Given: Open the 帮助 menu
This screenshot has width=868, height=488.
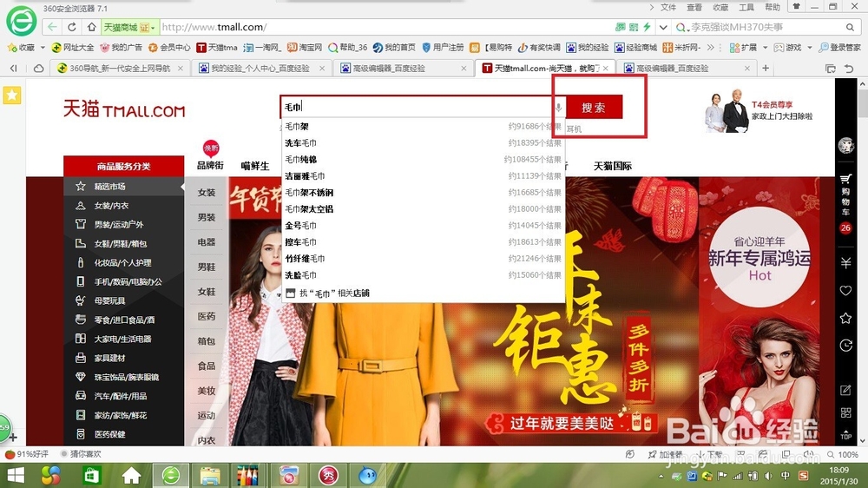Looking at the screenshot, I should pos(773,7).
